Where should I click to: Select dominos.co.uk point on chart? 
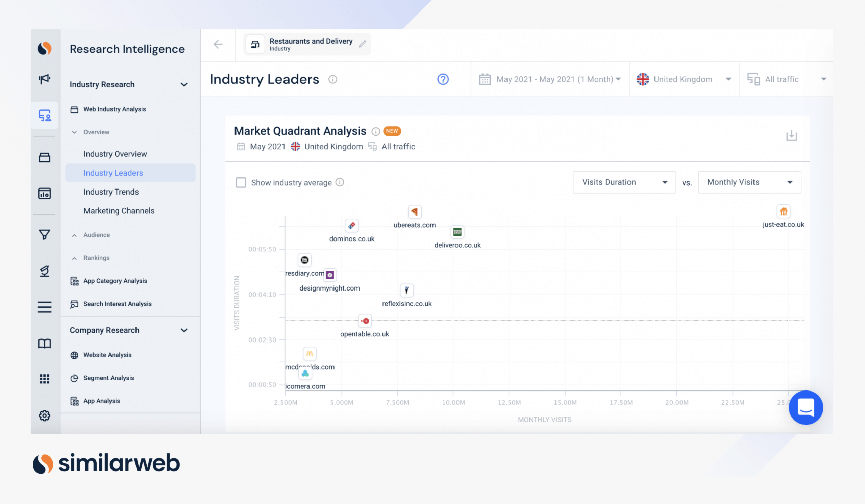click(351, 225)
